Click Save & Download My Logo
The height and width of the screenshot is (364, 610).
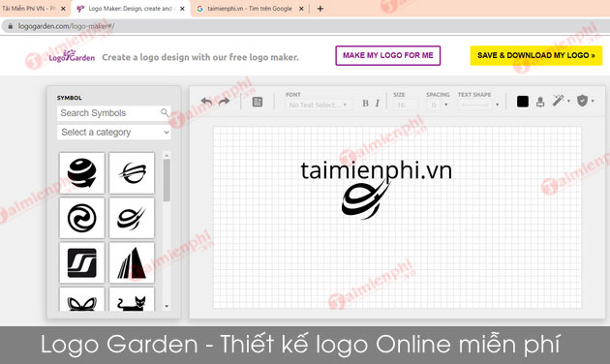pos(536,55)
